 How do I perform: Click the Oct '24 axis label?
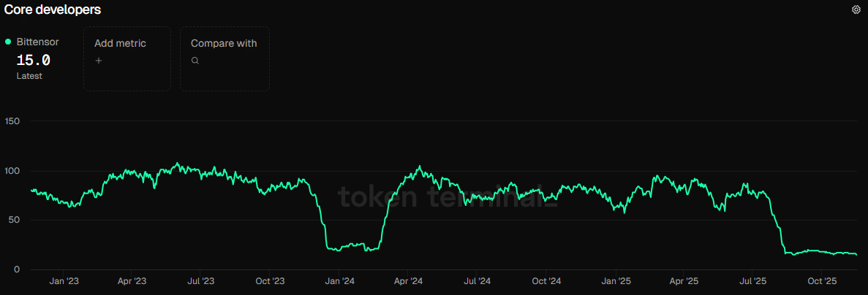(546, 281)
